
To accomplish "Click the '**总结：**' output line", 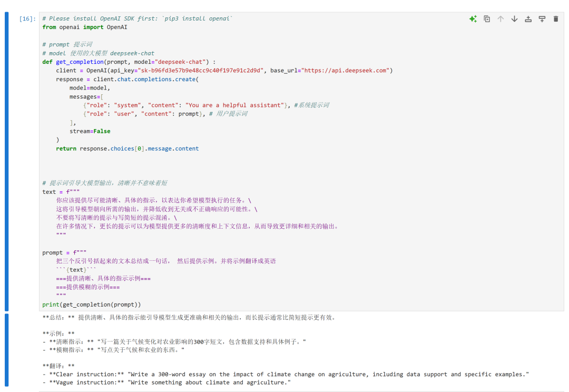I will coord(190,318).
